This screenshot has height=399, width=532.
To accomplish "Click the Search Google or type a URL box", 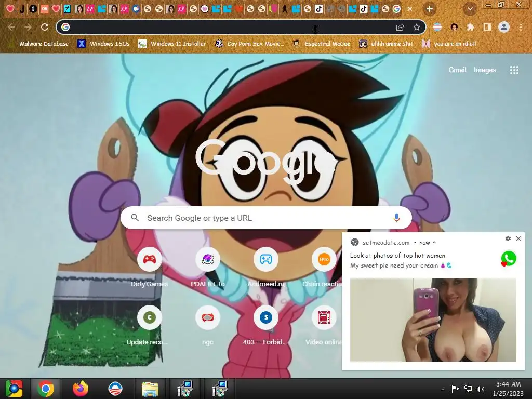I will point(266,218).
